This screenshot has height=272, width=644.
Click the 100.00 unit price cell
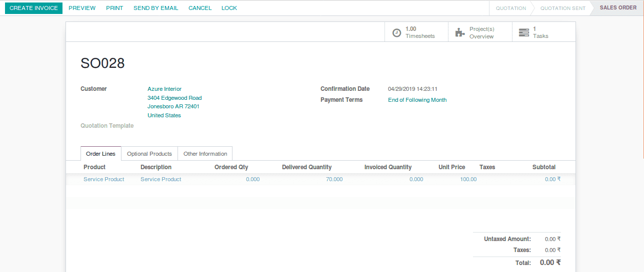[468, 179]
